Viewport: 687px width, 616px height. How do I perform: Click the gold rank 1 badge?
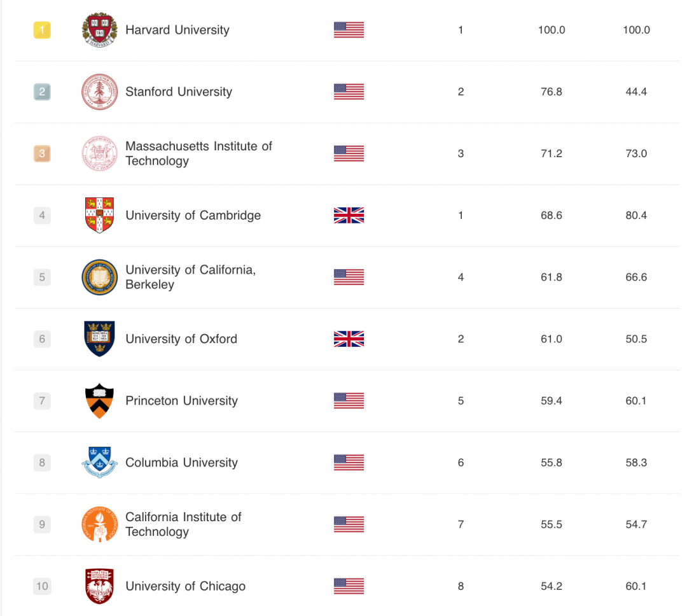[x=42, y=30]
